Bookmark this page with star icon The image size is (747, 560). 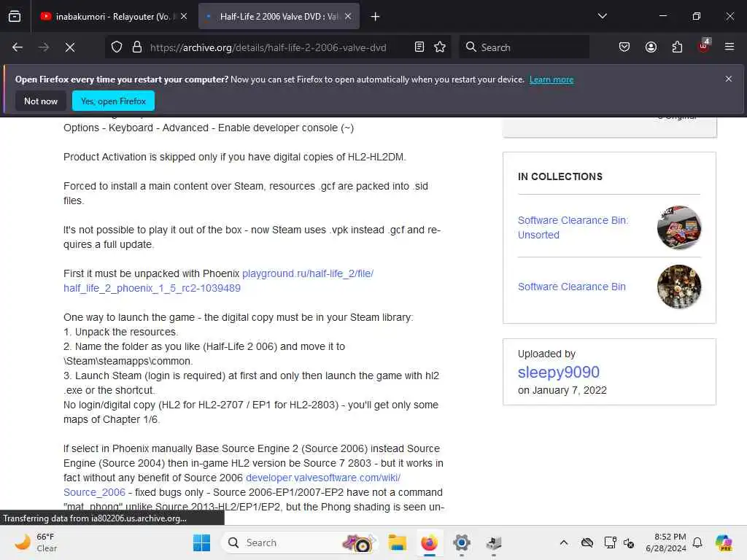(440, 47)
